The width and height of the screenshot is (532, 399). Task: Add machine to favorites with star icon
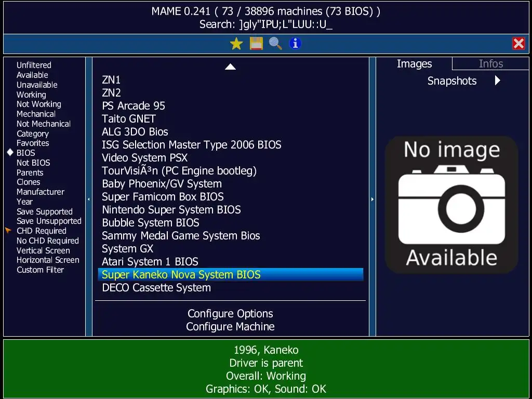coord(236,44)
